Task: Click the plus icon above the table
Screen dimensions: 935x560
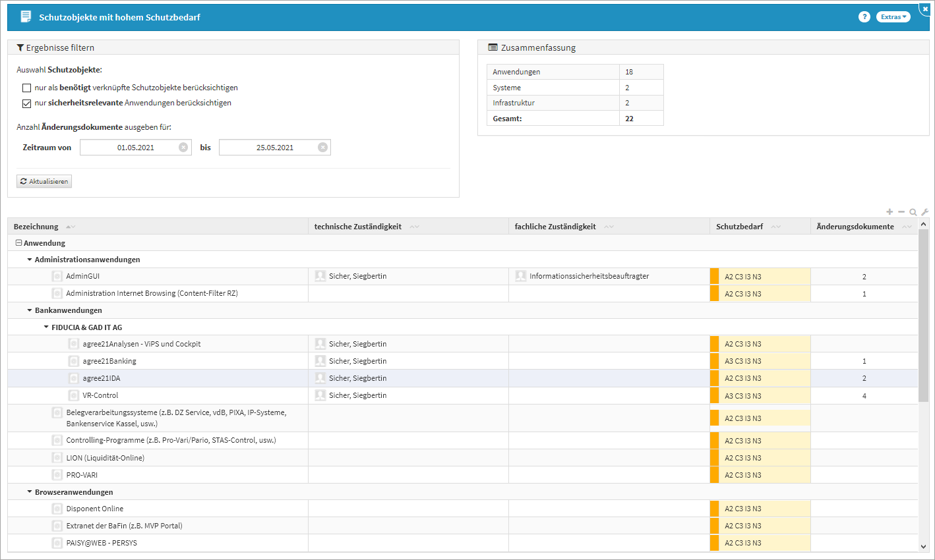Action: point(890,212)
